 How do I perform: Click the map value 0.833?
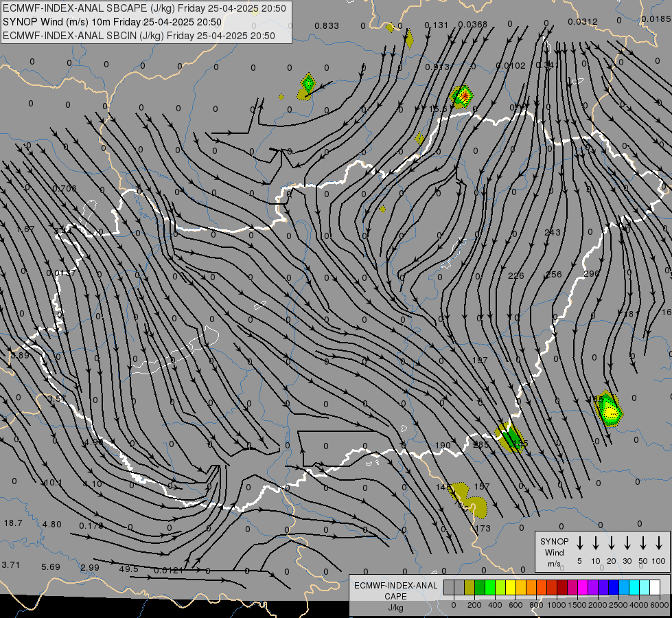pyautogui.click(x=327, y=25)
